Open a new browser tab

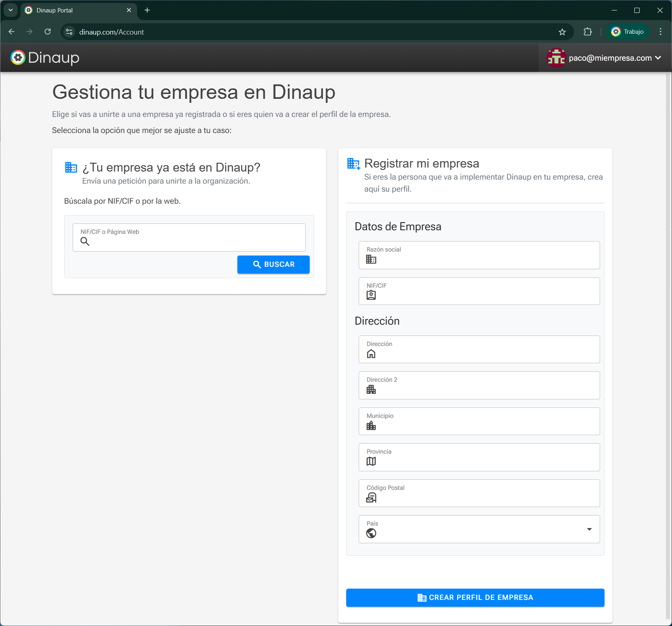(x=147, y=10)
